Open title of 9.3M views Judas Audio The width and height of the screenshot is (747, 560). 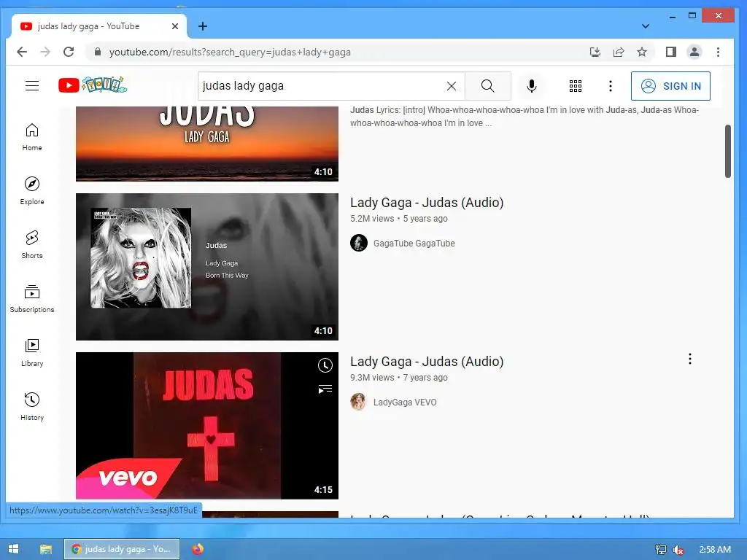[x=427, y=362]
